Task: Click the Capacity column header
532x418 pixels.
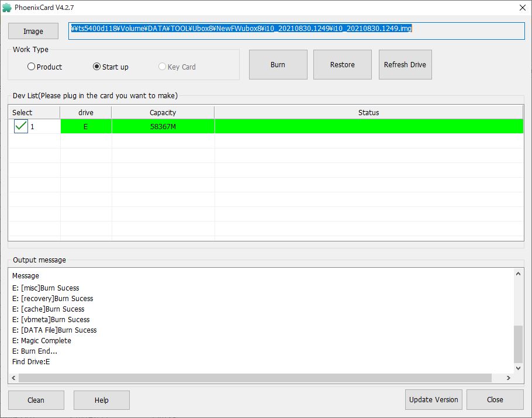Action: click(163, 113)
